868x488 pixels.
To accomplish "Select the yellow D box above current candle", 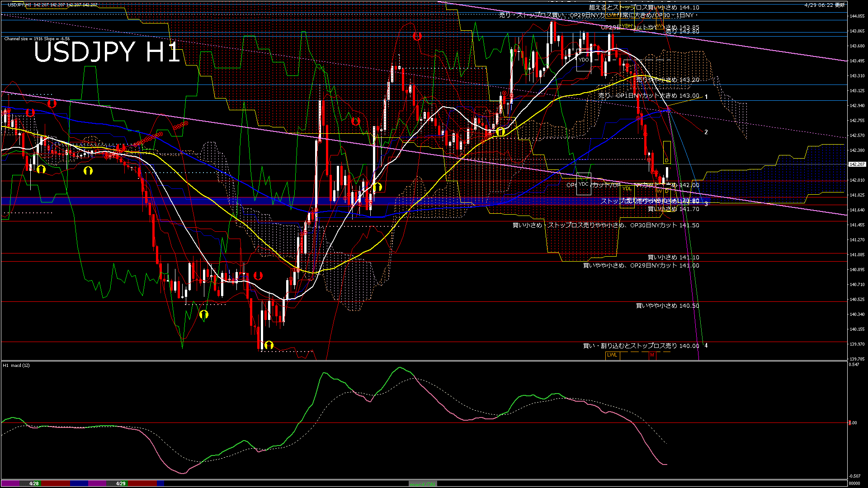I will click(667, 153).
